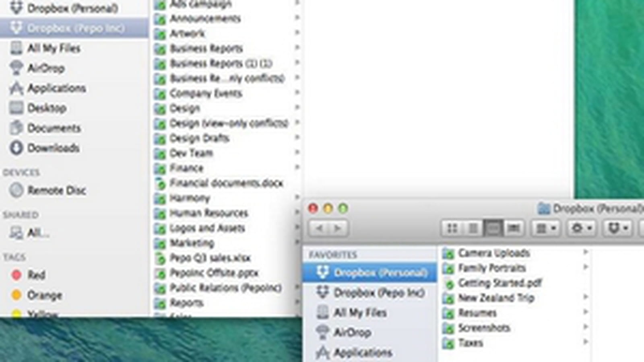Open the Camera Uploads folder
Screen dimensions: 644x362
point(486,253)
